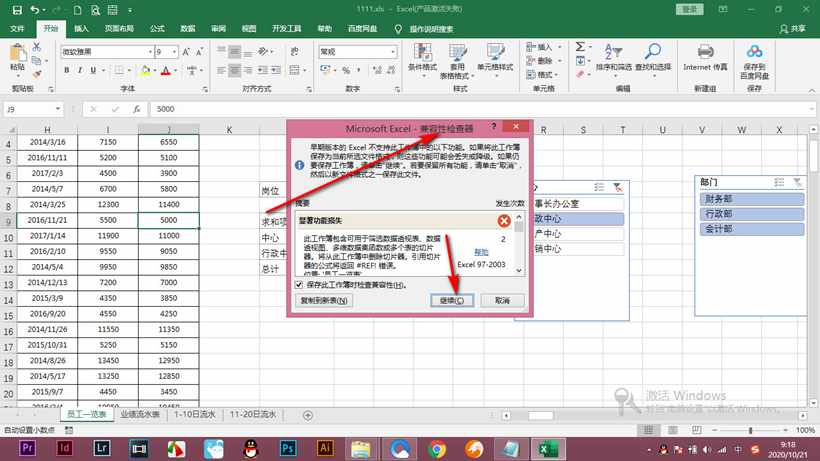Click Save to Baidu Netdisk icon
This screenshot has width=820, height=461.
[754, 52]
